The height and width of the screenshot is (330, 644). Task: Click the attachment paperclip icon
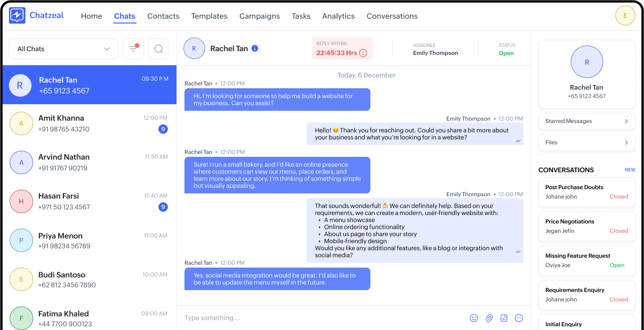(x=489, y=318)
